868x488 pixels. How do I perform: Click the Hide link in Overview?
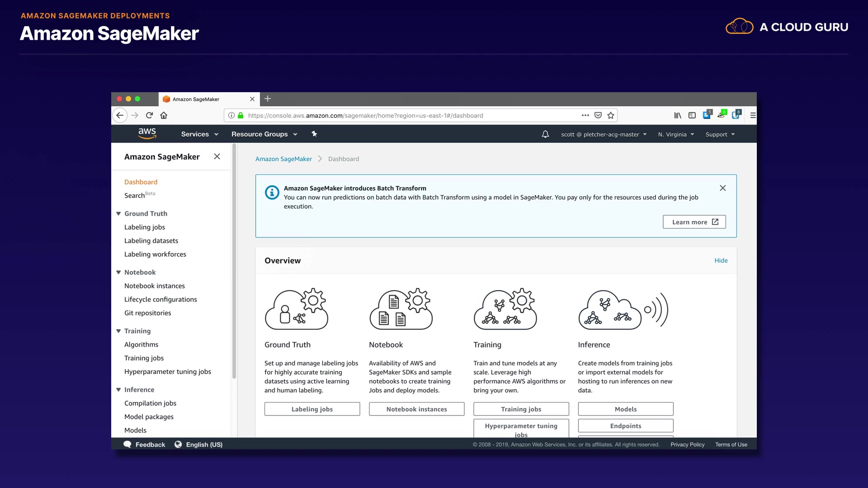pyautogui.click(x=721, y=260)
